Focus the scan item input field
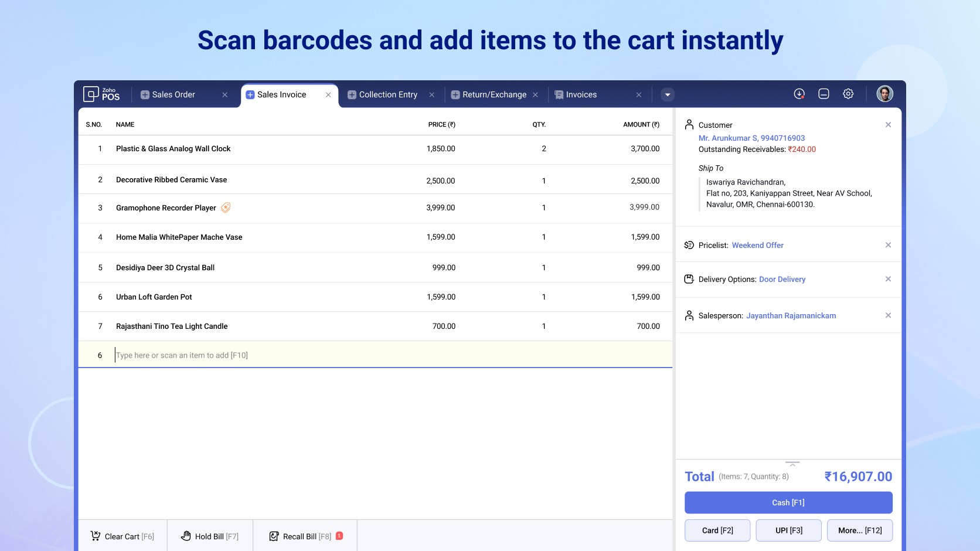 [375, 355]
